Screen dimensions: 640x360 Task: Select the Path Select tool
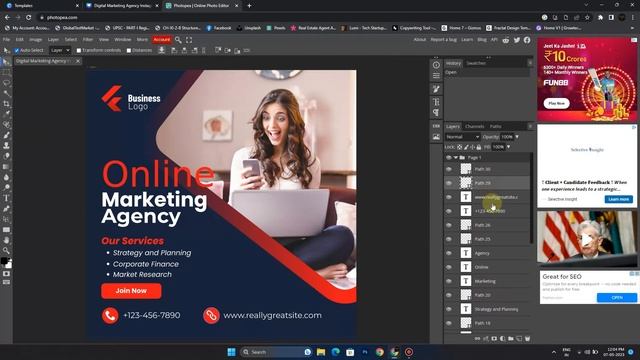6,219
